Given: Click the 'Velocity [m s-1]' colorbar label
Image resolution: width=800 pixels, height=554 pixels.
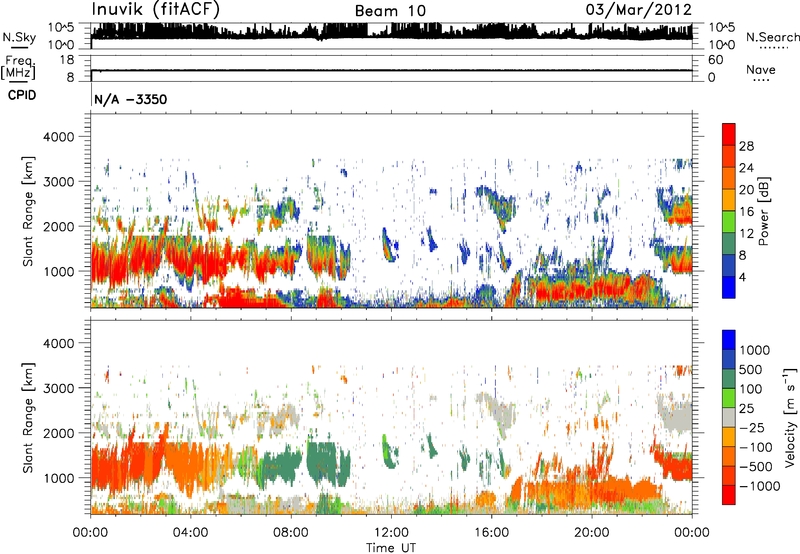Looking at the screenshot, I should (x=790, y=417).
